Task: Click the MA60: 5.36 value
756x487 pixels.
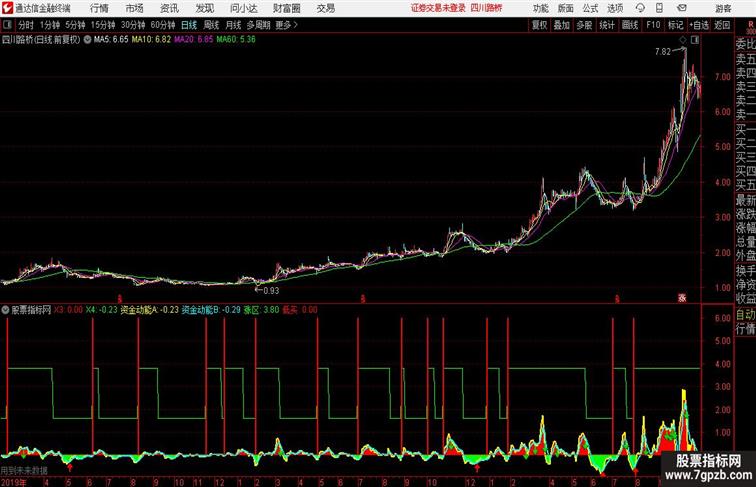Action: click(236, 40)
